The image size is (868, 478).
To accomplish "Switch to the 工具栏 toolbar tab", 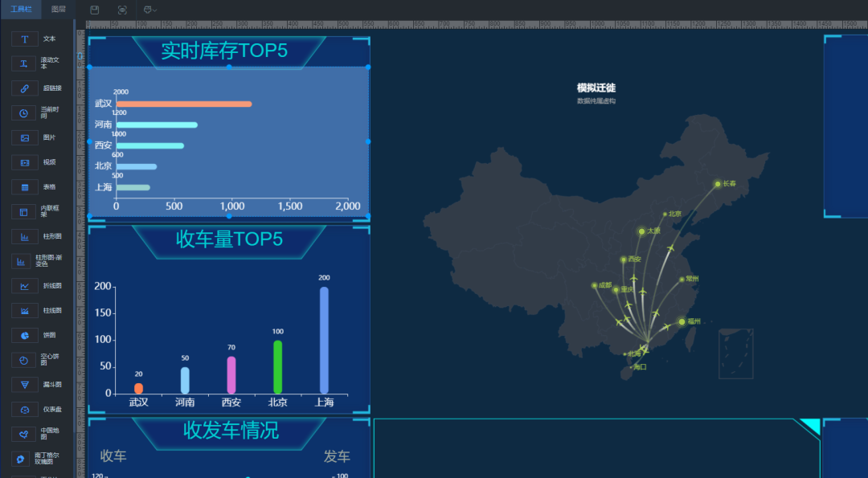I will coord(21,10).
